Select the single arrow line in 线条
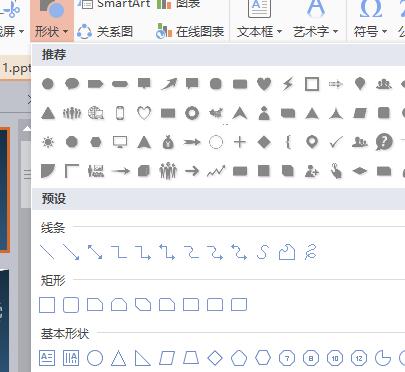Screen dimensions: 405x372 point(71,252)
